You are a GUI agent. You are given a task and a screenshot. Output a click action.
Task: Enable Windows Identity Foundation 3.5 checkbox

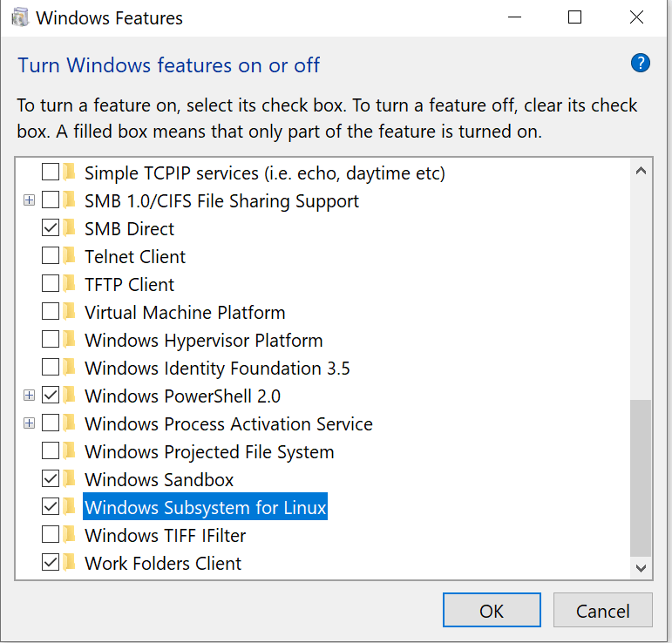[51, 367]
